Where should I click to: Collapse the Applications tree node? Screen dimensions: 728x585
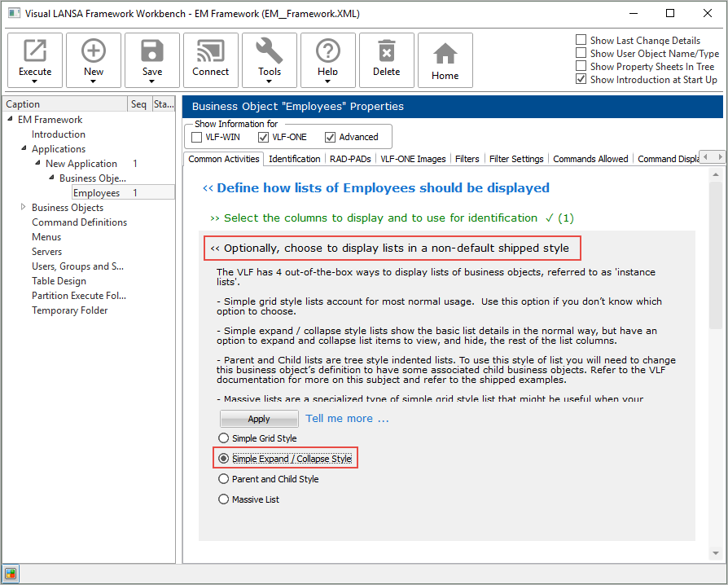[24, 148]
